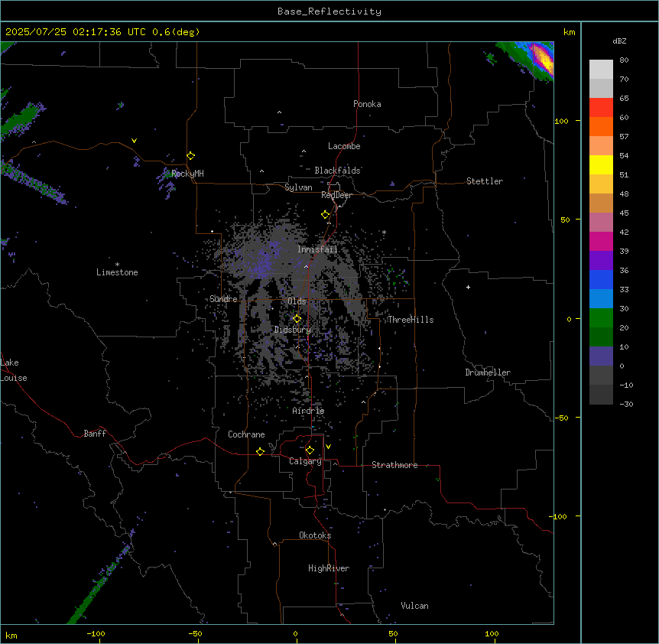This screenshot has height=644, width=659.
Task: Click the Cochrane label
Action: click(x=246, y=434)
